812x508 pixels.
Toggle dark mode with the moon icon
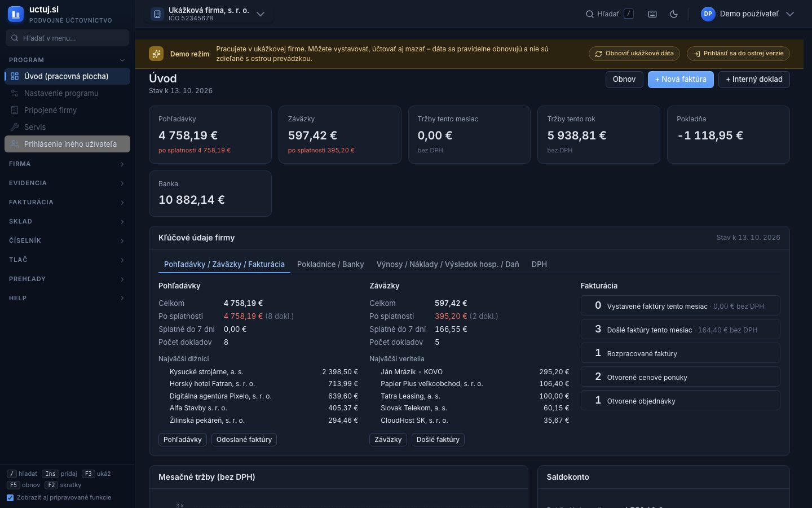click(x=674, y=14)
